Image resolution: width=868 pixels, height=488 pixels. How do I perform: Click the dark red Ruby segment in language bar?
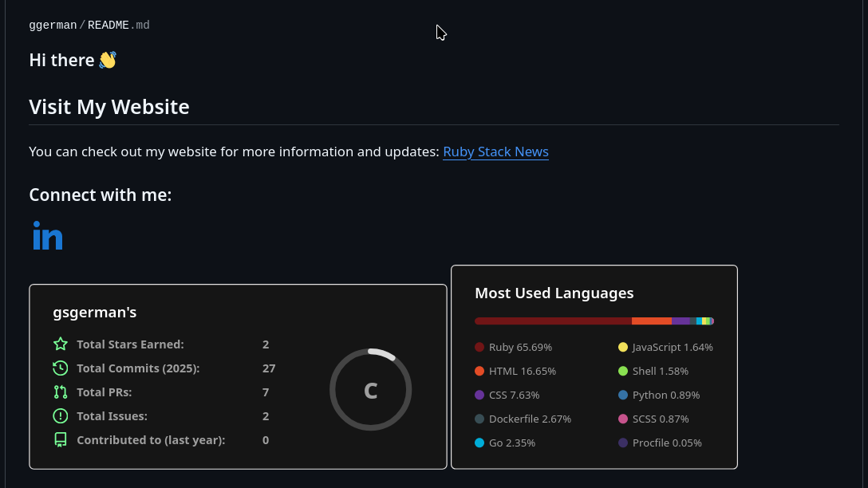[x=553, y=321]
